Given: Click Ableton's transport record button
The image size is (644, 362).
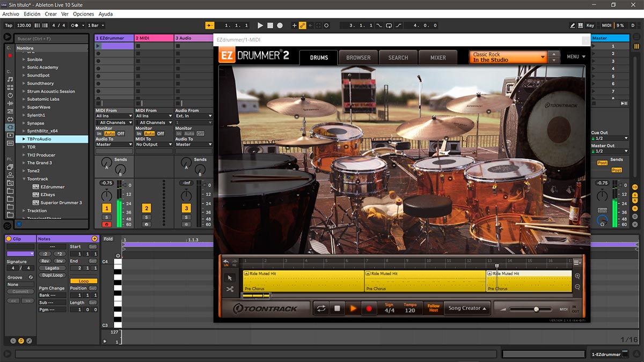Looking at the screenshot, I should pos(280,25).
